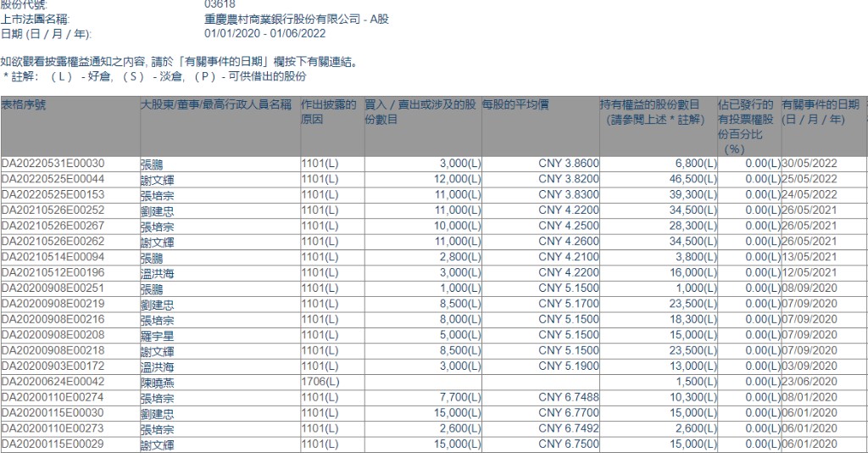Open the 25/05/2022 event date link

[x=810, y=179]
